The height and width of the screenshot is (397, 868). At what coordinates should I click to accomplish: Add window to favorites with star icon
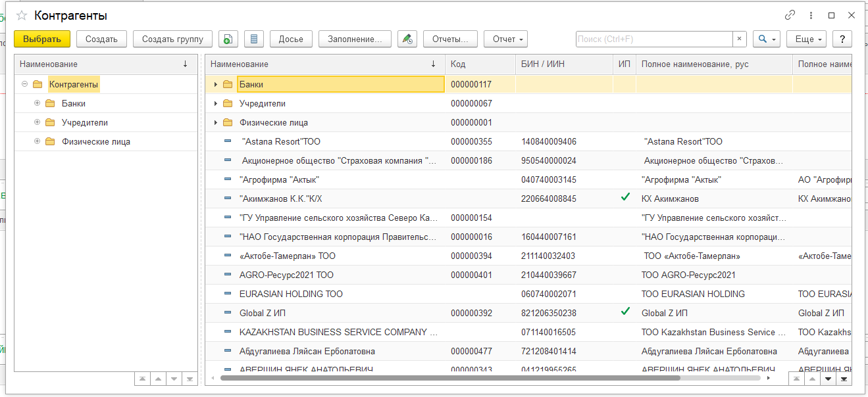click(22, 15)
